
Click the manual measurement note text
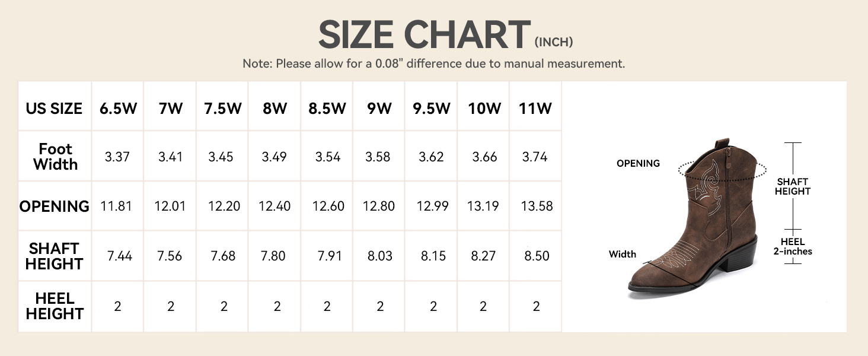(x=433, y=63)
